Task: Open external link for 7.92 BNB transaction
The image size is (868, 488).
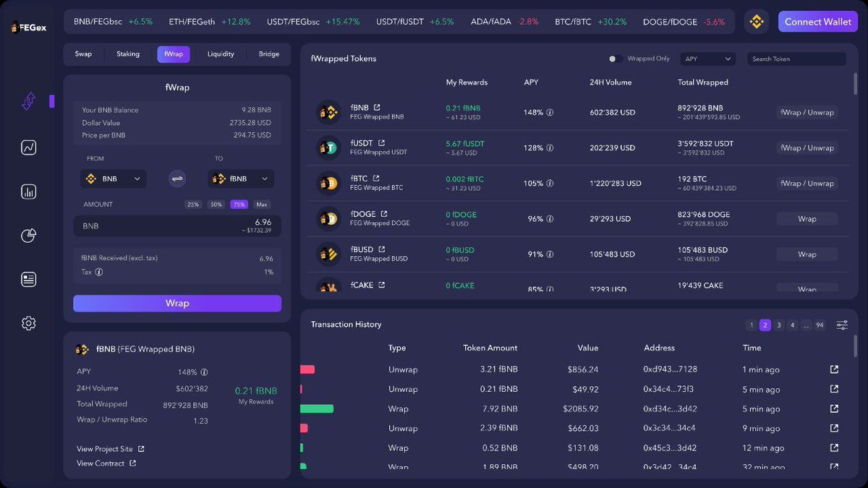Action: click(834, 408)
